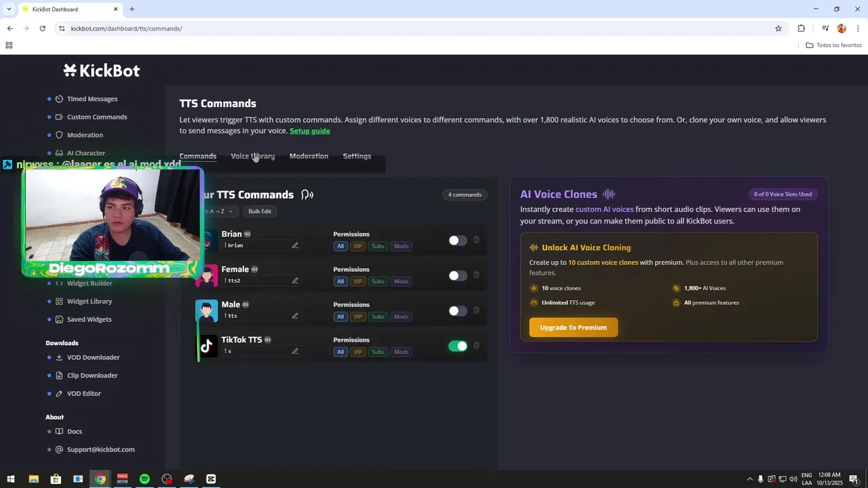Close the KickBot Dashboard tab

[115, 9]
